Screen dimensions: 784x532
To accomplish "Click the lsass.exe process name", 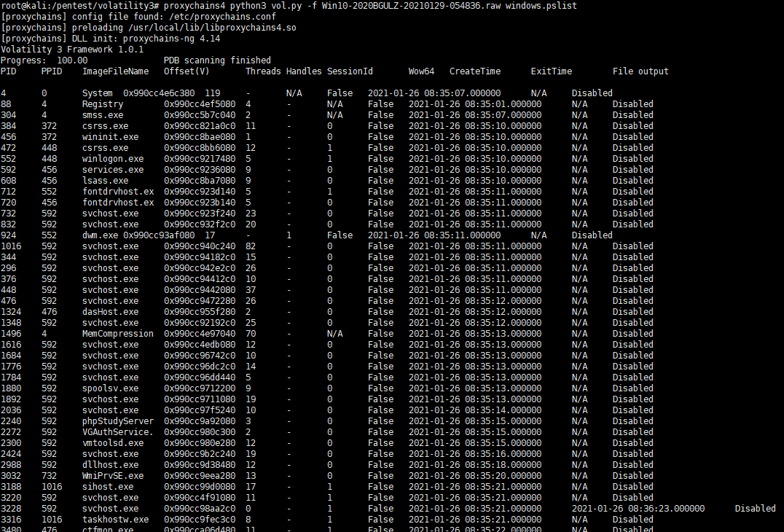I will [105, 181].
